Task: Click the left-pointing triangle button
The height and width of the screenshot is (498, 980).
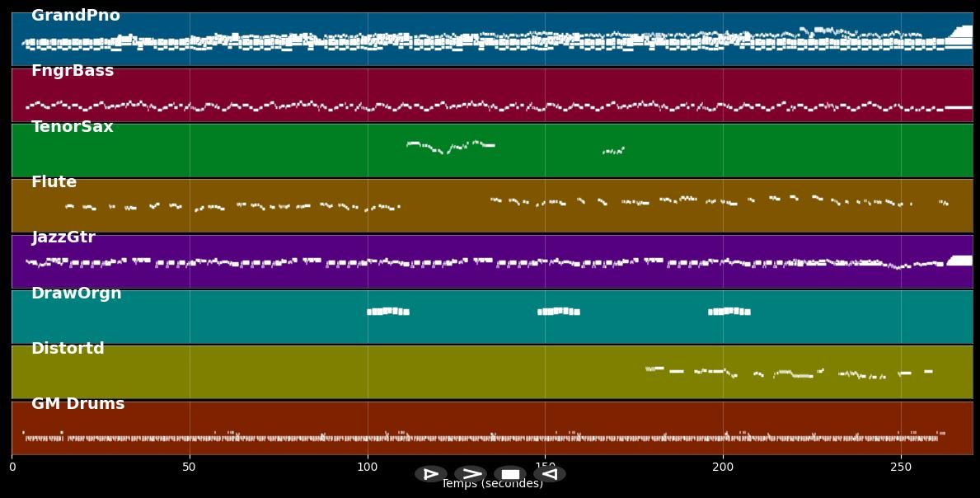Action: 550,474
